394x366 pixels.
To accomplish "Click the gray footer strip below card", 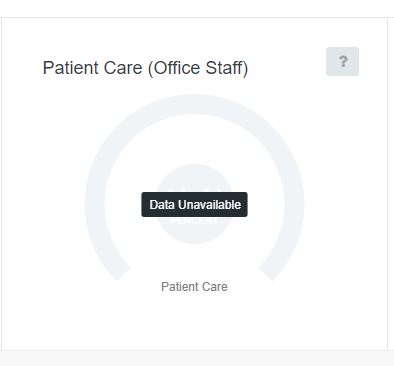I will click(197, 358).
